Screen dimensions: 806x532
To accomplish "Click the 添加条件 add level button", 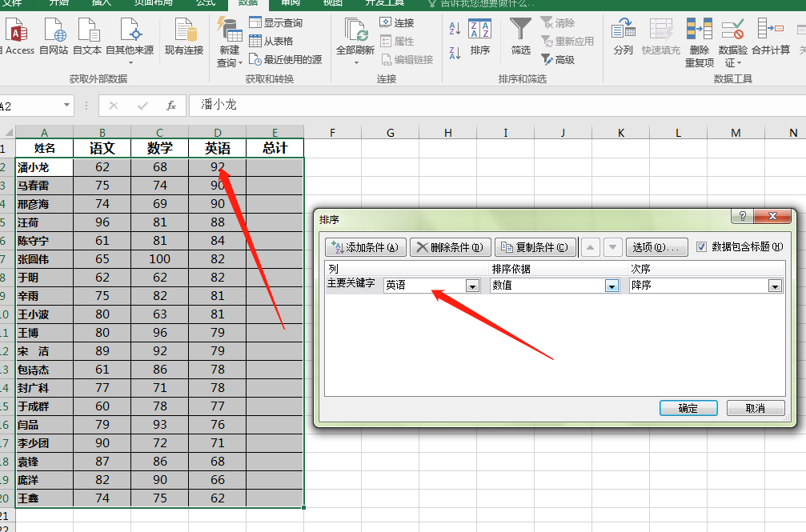I will (x=366, y=247).
